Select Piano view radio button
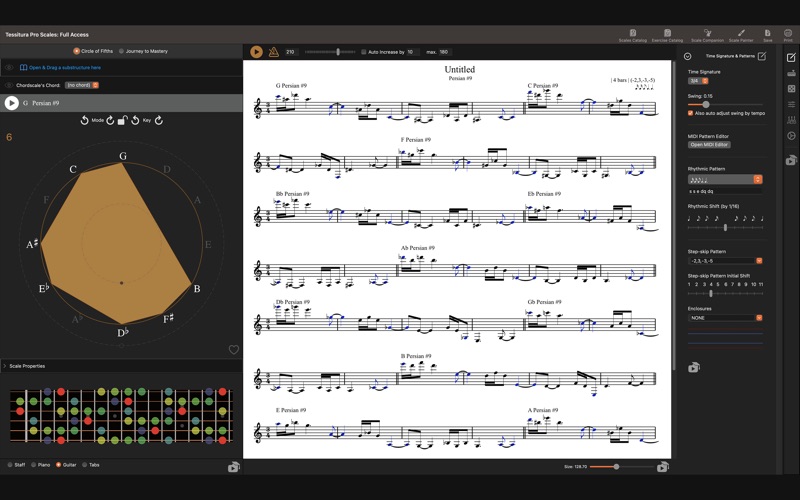The width and height of the screenshot is (800, 500). pos(34,465)
